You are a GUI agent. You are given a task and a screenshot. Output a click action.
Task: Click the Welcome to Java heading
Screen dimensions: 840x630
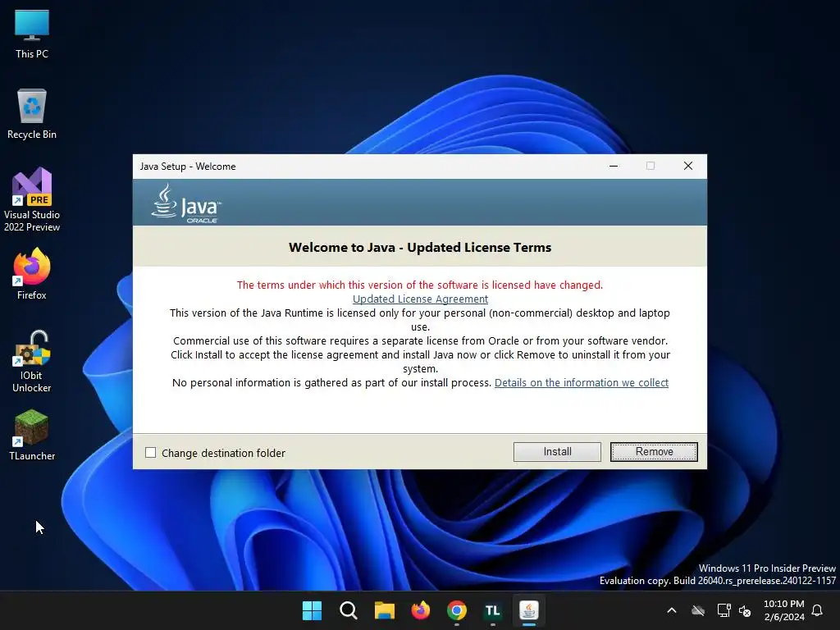(x=420, y=248)
